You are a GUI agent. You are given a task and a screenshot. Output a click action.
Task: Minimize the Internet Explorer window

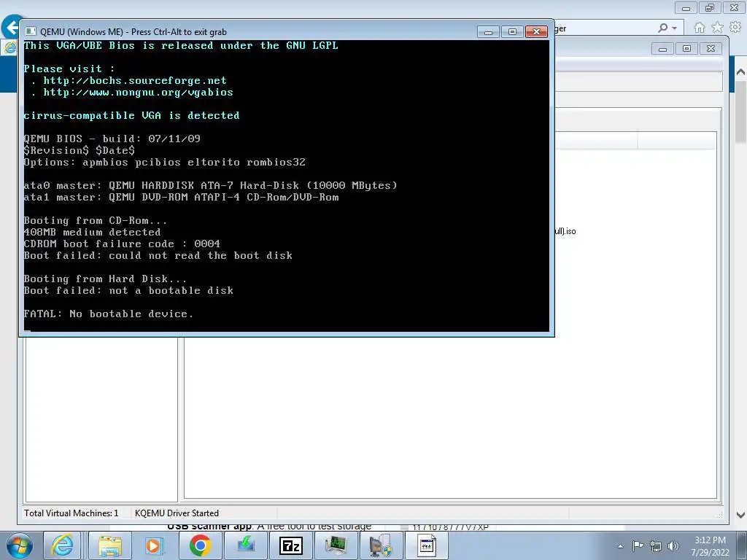686,7
